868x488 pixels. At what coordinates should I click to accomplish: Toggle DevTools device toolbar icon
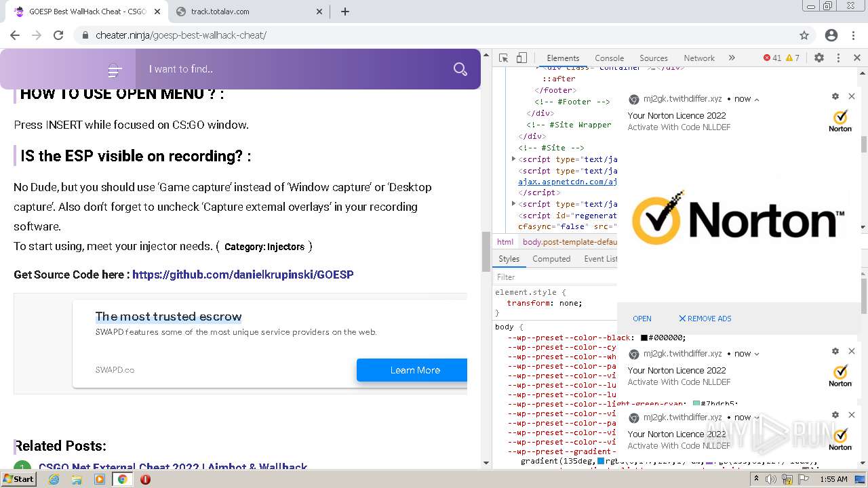[521, 58]
